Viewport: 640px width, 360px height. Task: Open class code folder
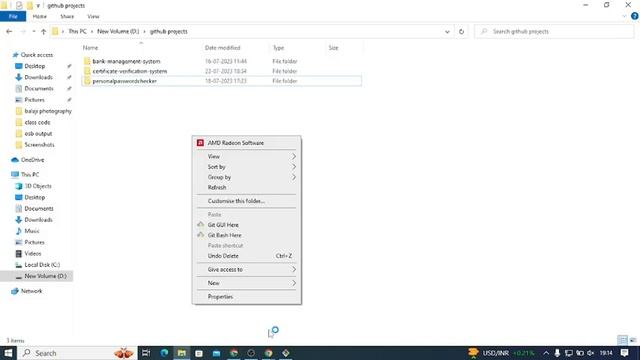pyautogui.click(x=37, y=122)
